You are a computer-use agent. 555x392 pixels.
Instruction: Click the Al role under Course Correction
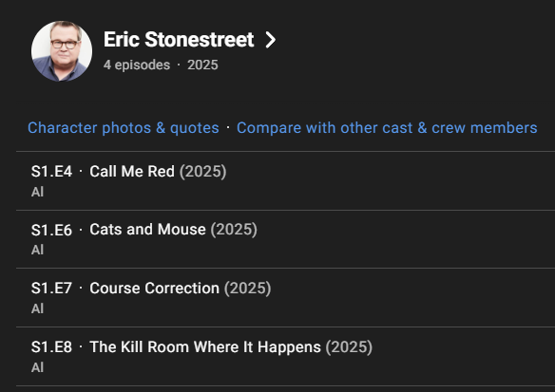(x=37, y=308)
